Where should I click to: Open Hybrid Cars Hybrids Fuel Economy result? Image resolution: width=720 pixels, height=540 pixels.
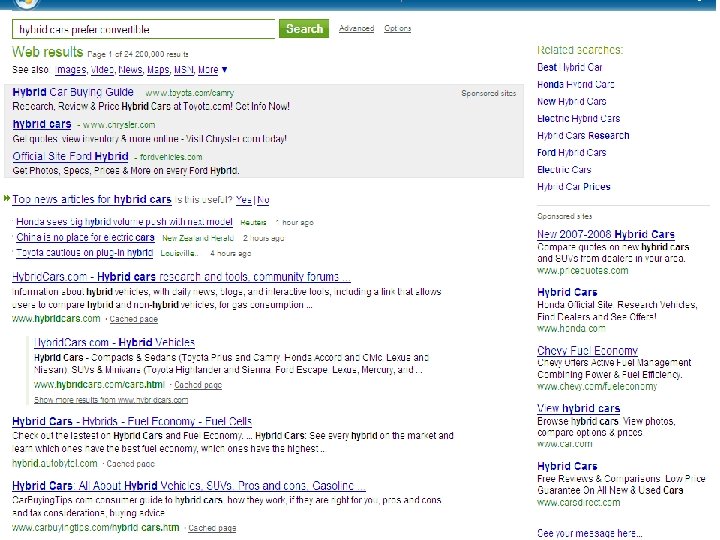pyautogui.click(x=132, y=422)
